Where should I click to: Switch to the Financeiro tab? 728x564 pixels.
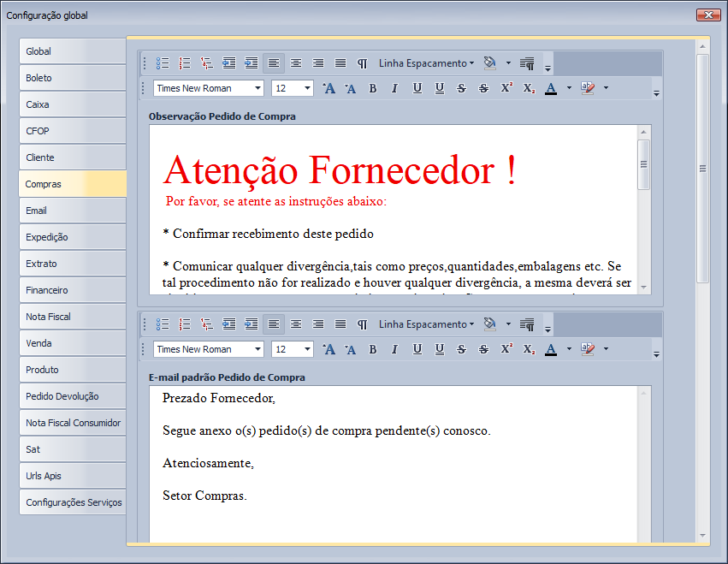(73, 290)
